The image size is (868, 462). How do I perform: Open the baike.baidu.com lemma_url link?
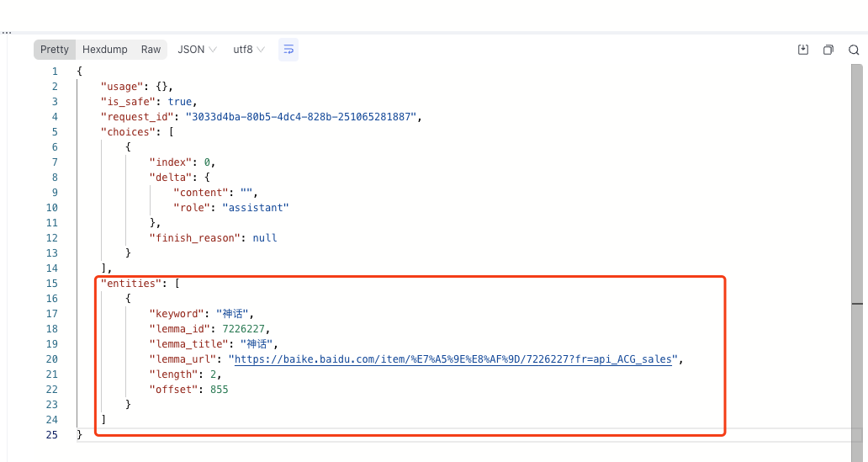454,359
